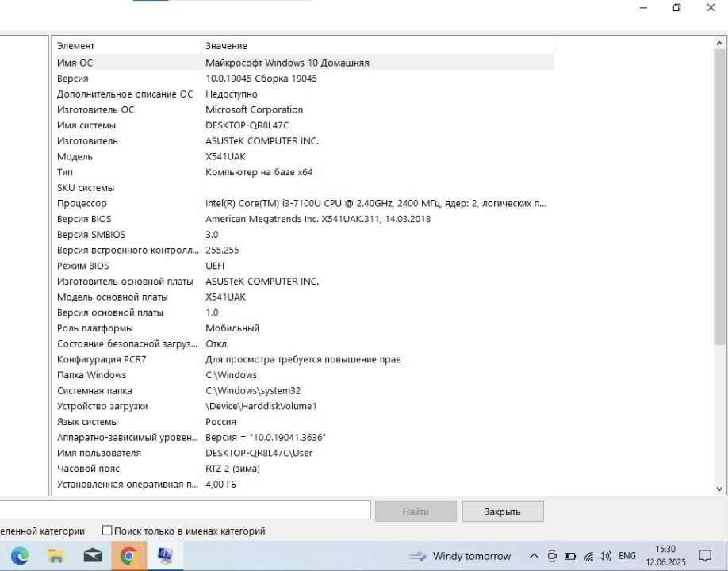Select the System Information taskbar icon
Screen dimensions: 728x571
coord(165,556)
